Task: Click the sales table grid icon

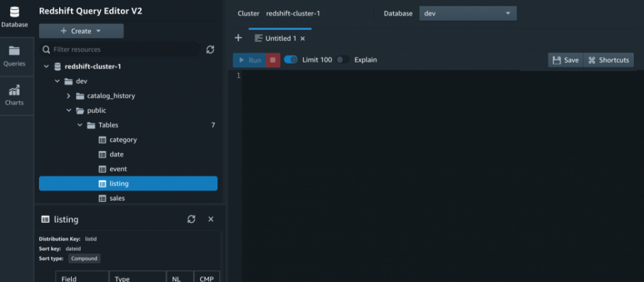Action: coord(102,198)
